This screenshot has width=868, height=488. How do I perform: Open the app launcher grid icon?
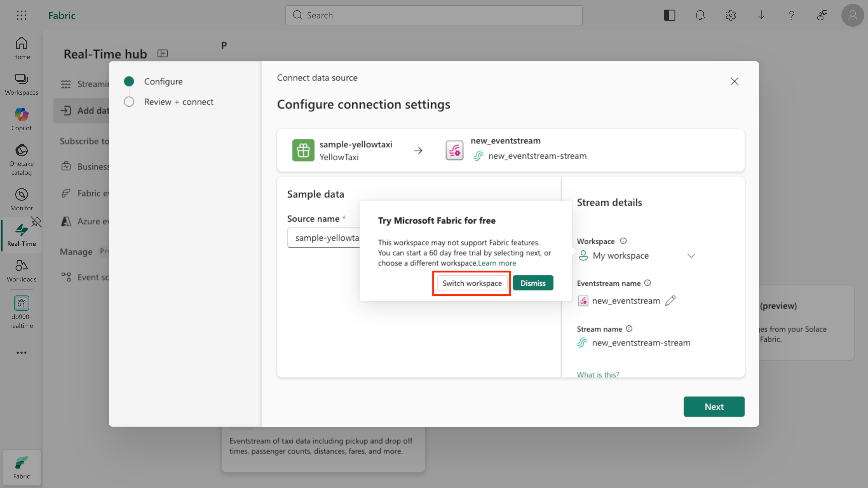pyautogui.click(x=21, y=15)
